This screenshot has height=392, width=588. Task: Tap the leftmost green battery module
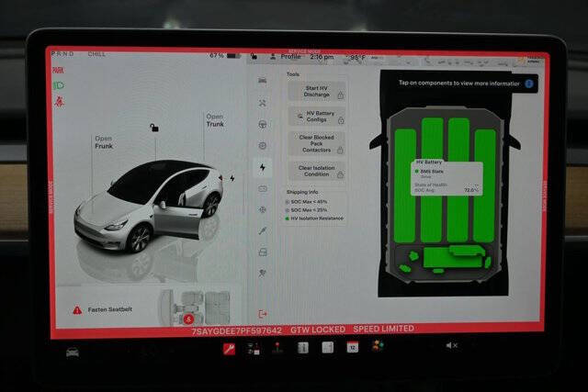[405, 185]
